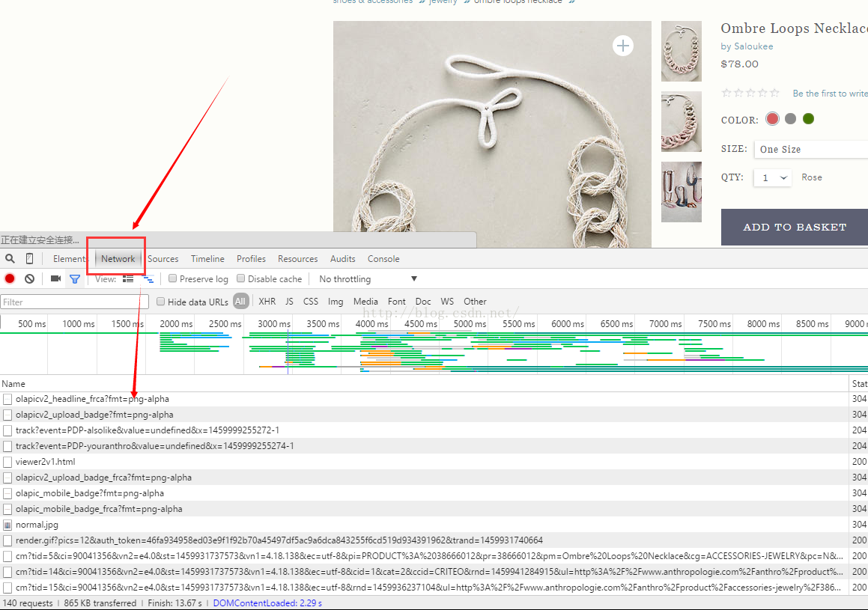The width and height of the screenshot is (868, 610).
Task: Filter requests by Media
Action: coord(365,302)
